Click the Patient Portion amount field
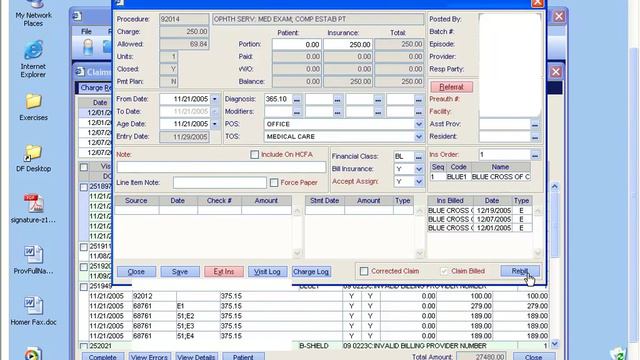 click(297, 44)
